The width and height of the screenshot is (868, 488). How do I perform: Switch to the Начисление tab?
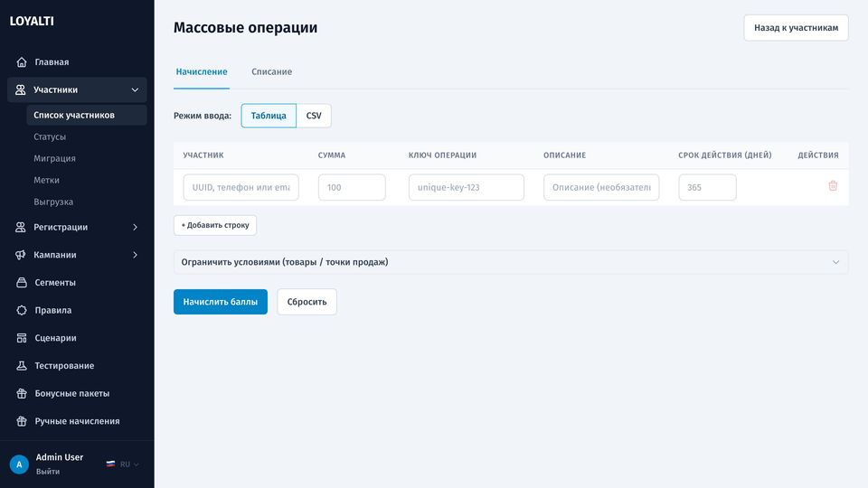pyautogui.click(x=202, y=72)
